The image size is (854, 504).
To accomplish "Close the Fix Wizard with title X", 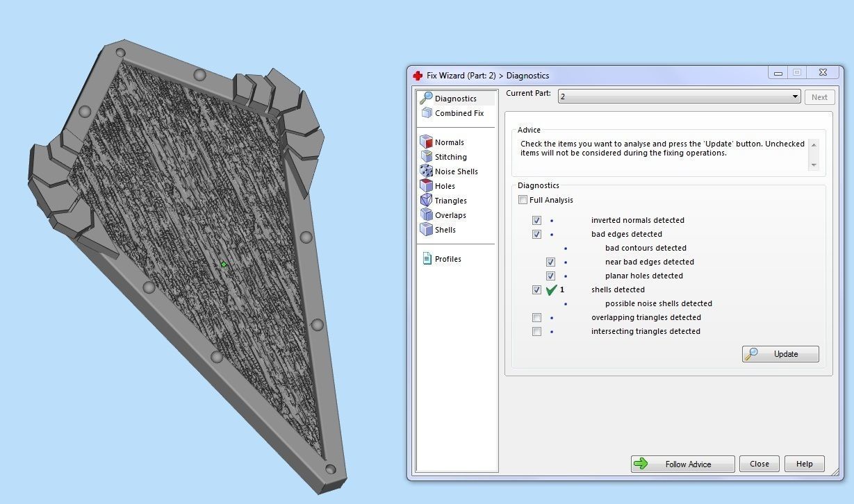I will [823, 73].
